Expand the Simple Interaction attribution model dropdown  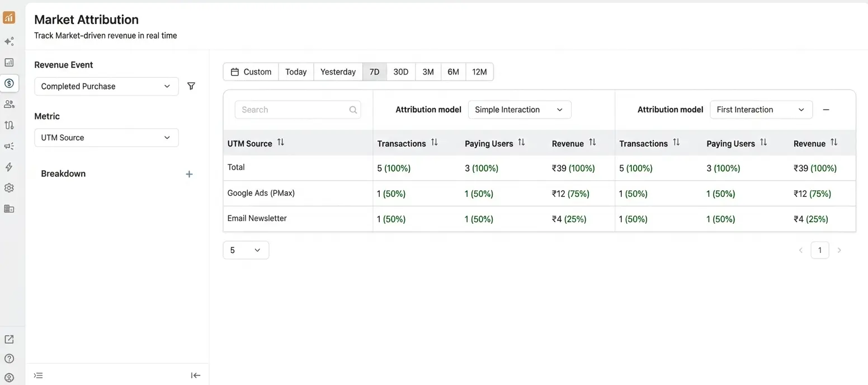(x=519, y=110)
